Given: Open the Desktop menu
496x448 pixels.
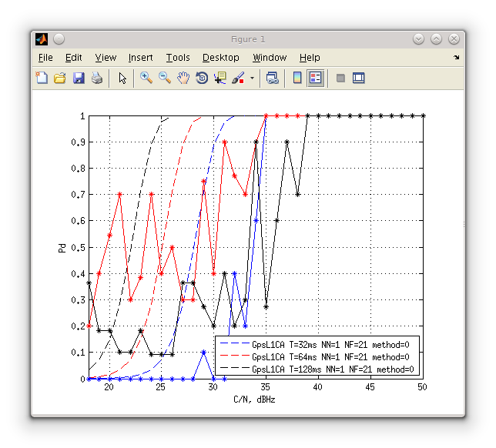Looking at the screenshot, I should [x=220, y=58].
